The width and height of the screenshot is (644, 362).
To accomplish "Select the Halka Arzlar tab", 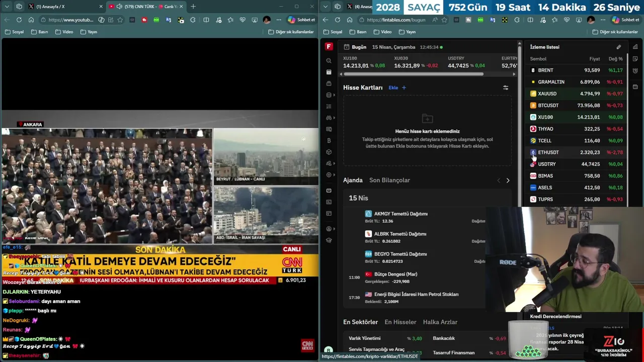I will tap(440, 322).
